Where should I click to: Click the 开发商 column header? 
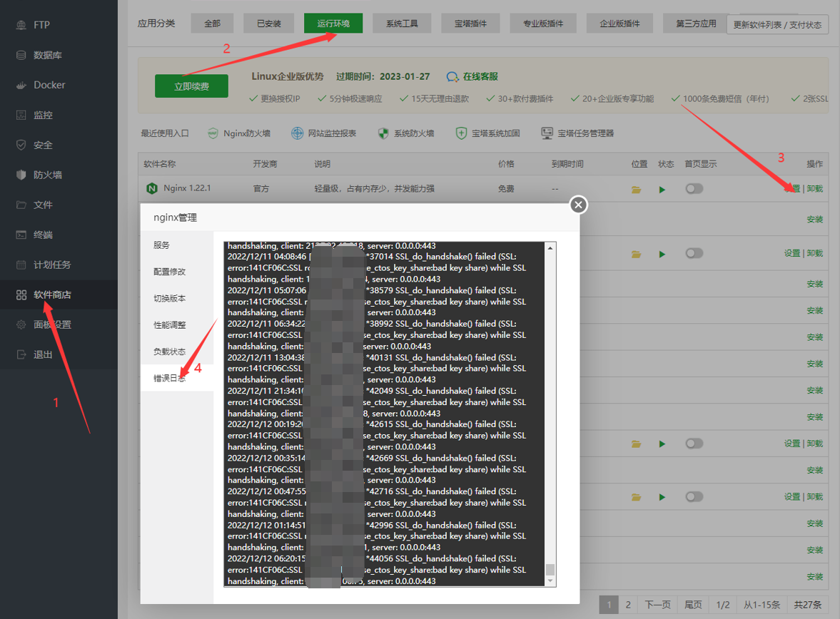(x=265, y=164)
